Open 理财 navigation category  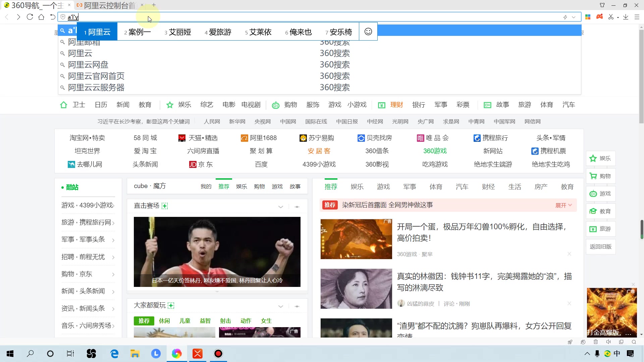tap(396, 105)
